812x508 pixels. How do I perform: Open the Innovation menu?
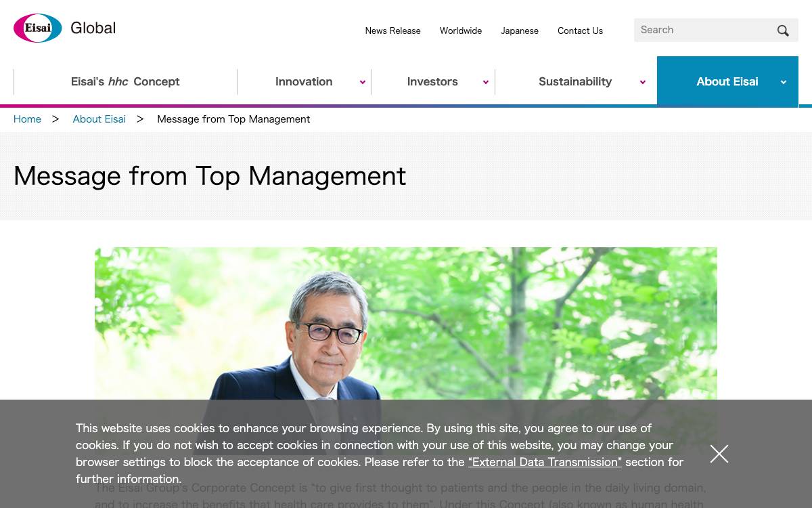point(304,81)
